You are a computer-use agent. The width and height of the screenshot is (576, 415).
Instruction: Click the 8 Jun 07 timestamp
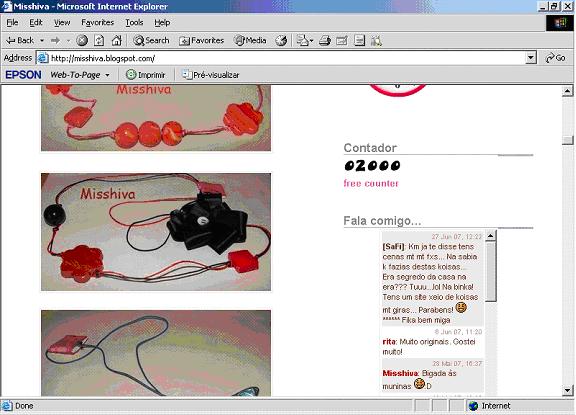[x=458, y=332]
